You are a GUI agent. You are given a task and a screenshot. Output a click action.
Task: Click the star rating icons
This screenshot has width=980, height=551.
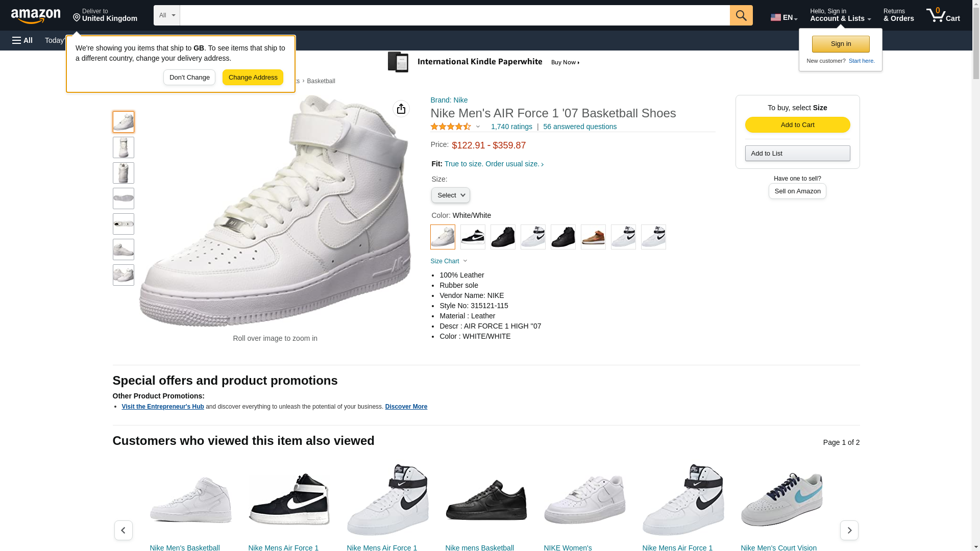pyautogui.click(x=451, y=127)
